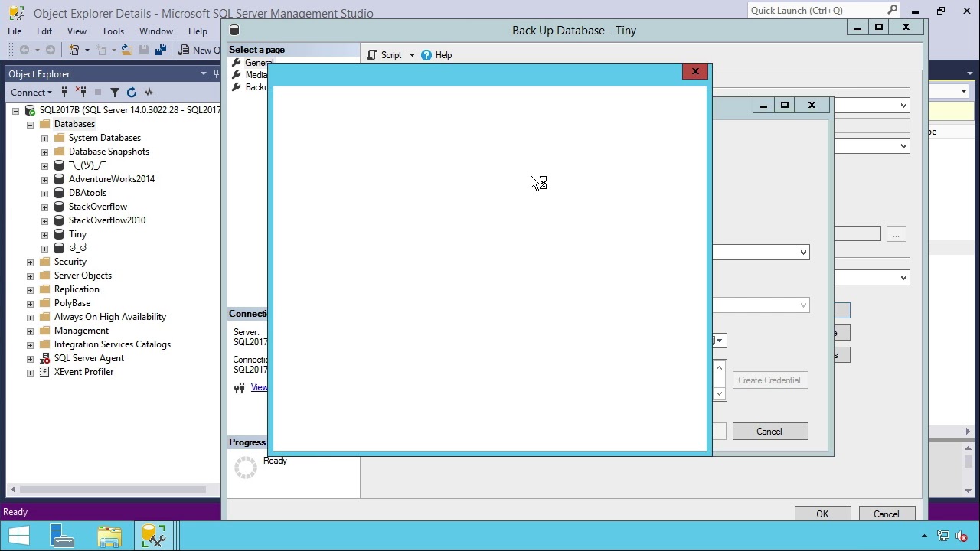Click the SQL2017B server node icon
The width and height of the screenshot is (980, 551).
pyautogui.click(x=30, y=110)
